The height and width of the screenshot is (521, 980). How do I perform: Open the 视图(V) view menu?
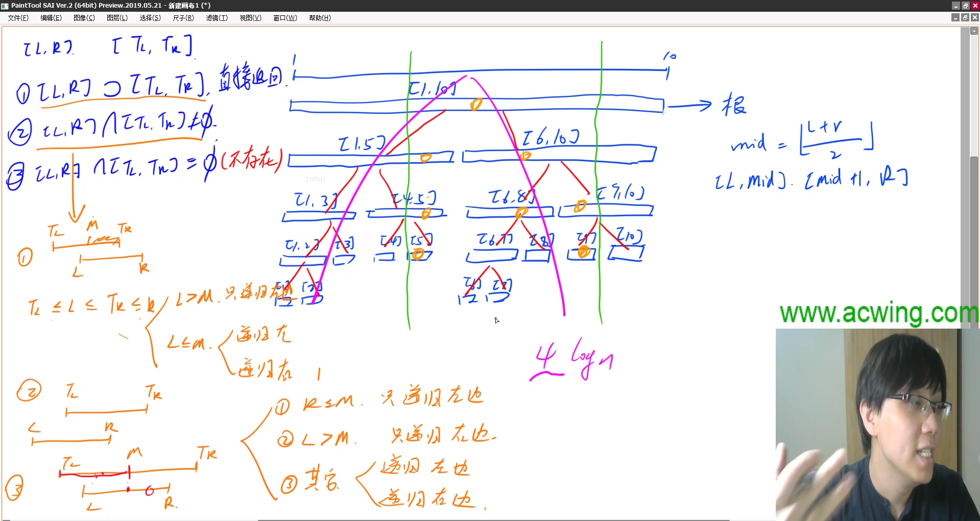pyautogui.click(x=250, y=18)
